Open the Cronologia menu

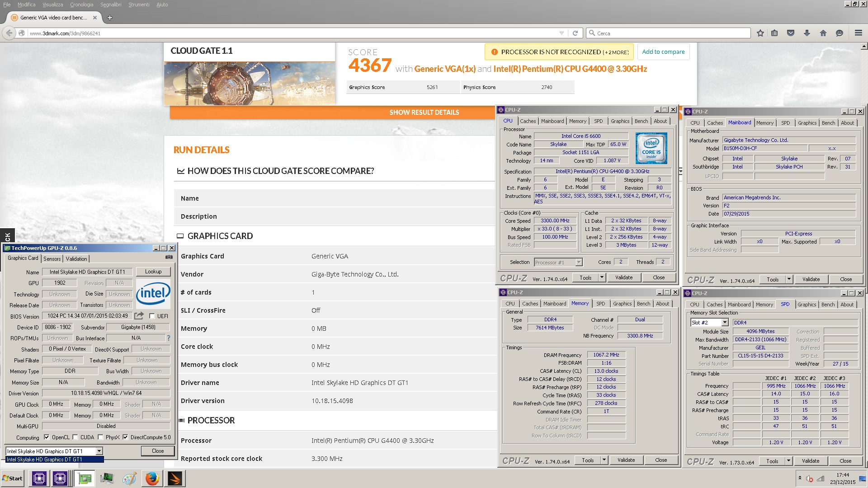tap(81, 5)
